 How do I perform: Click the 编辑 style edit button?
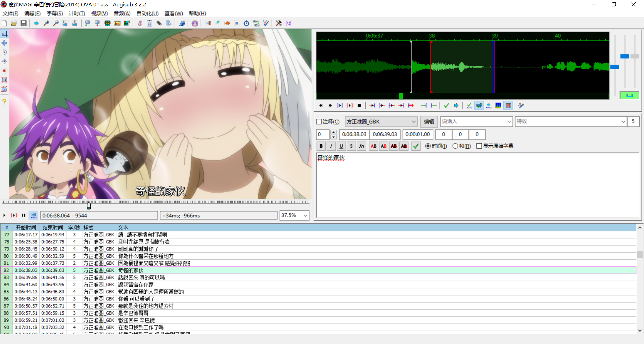[429, 121]
